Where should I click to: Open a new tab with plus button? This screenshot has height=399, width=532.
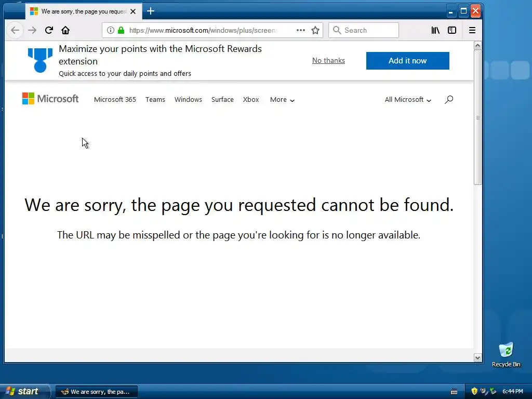click(151, 11)
